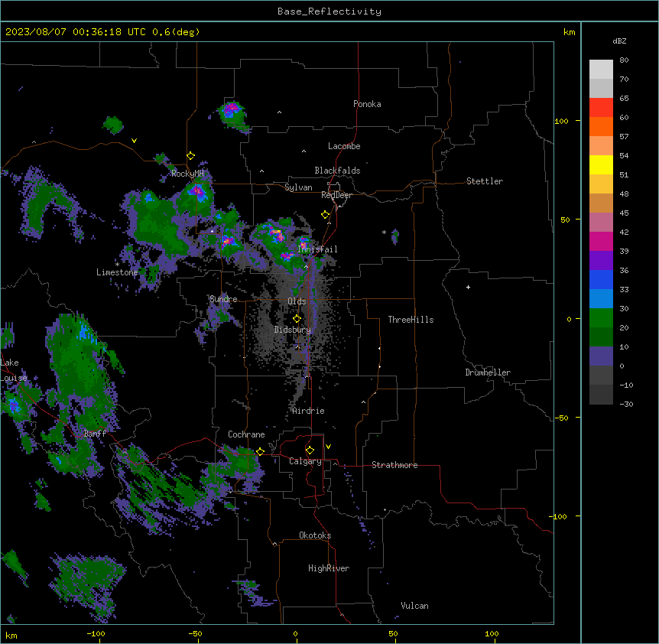Screen dimensions: 659x644
Task: Click the Innisfail town label
Action: coord(318,249)
